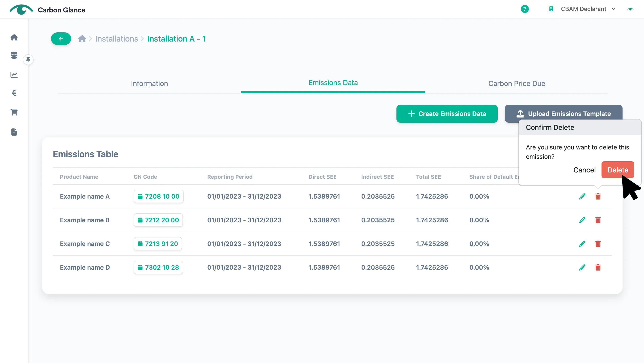Click the Indirect SEE column header

(x=377, y=177)
